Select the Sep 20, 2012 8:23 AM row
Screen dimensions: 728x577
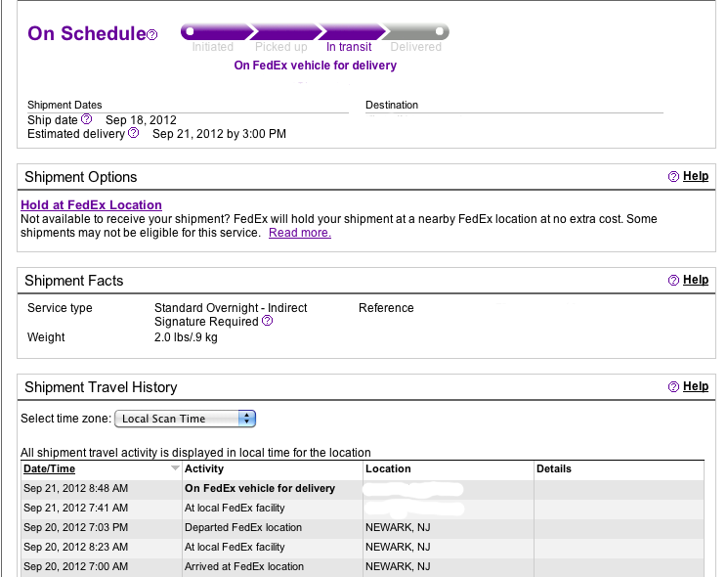pyautogui.click(x=363, y=547)
